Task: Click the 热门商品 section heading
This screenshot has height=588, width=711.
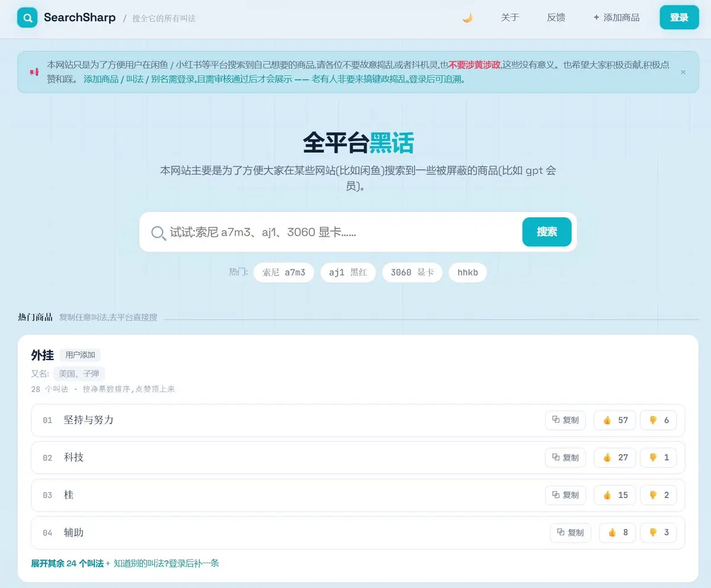Action: (x=35, y=317)
